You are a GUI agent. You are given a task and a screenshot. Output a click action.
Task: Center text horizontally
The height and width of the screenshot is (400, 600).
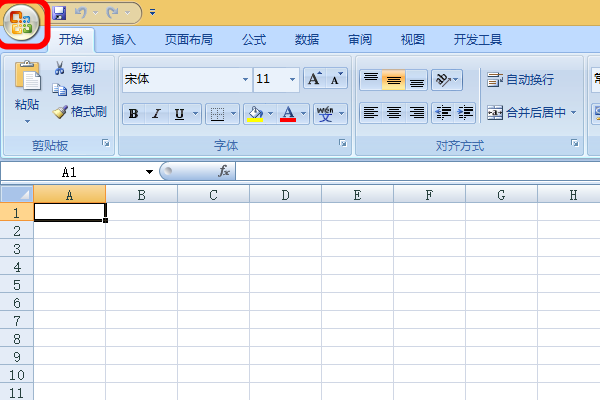(393, 113)
